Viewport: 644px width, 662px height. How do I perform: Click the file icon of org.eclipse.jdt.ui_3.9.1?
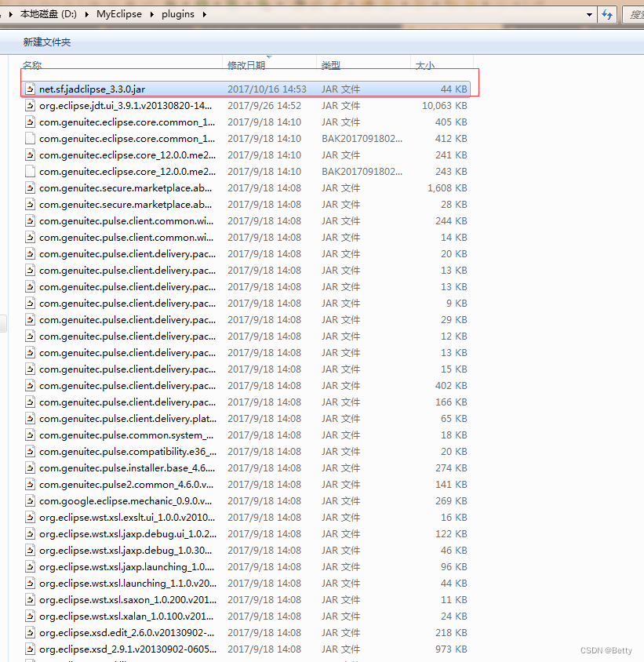(x=30, y=106)
